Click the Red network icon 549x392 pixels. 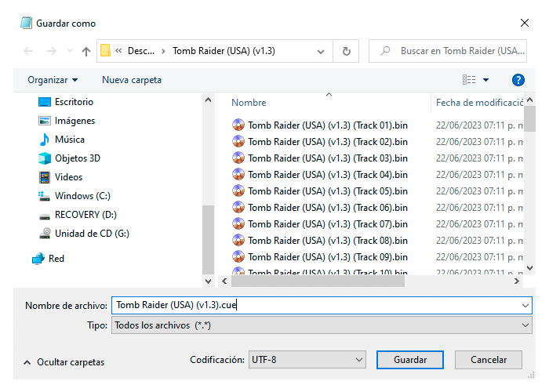38,259
